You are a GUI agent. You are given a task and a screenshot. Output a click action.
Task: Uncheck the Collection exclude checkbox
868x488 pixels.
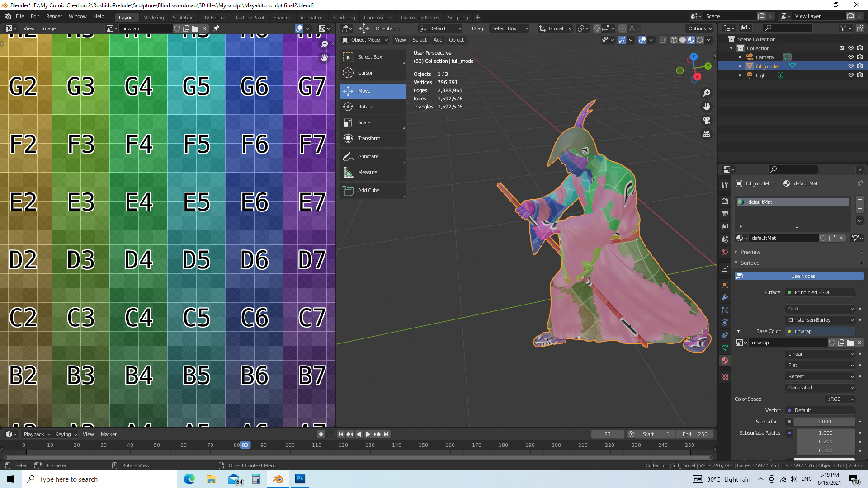pyautogui.click(x=842, y=48)
